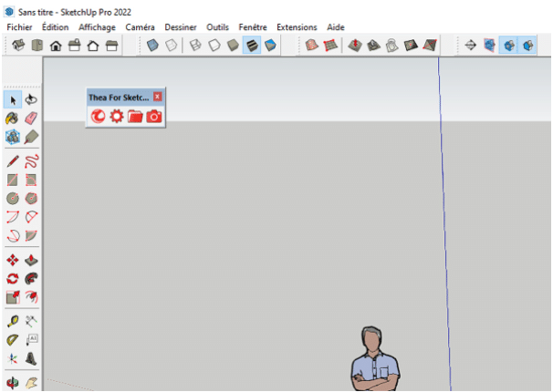Toggle Display Section Cuts
The height and width of the screenshot is (392, 553).
[x=508, y=45]
